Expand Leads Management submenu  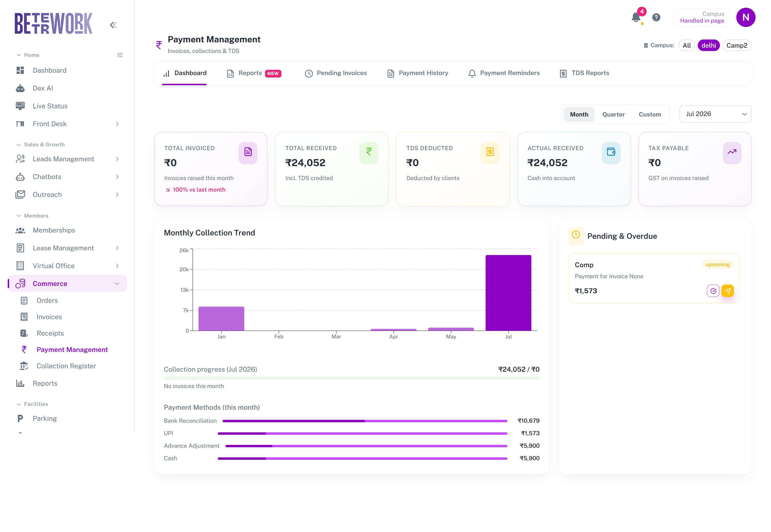(117, 159)
